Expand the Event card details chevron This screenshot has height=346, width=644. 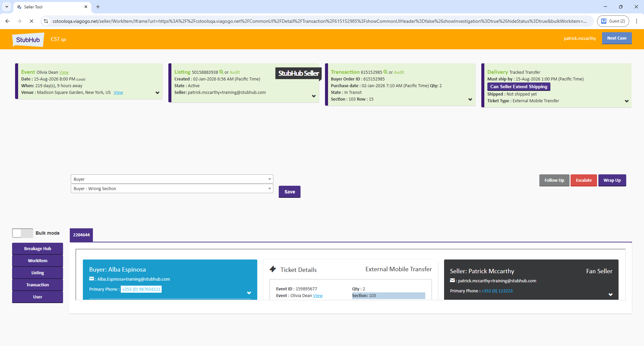pyautogui.click(x=157, y=93)
